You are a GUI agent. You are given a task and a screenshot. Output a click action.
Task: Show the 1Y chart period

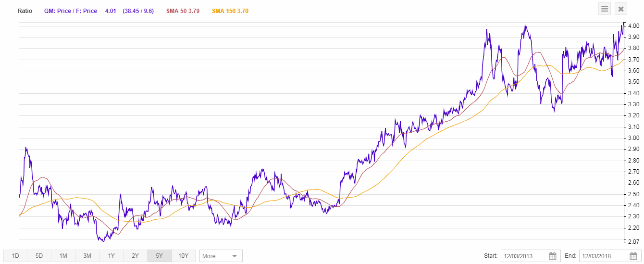[111, 256]
